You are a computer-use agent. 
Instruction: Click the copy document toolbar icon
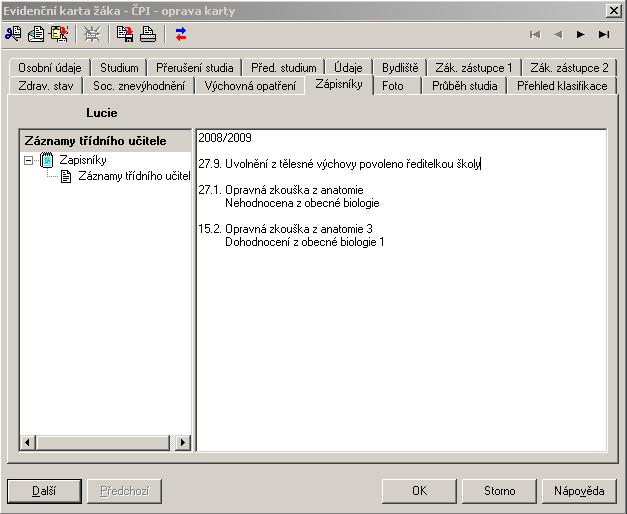tap(36, 34)
